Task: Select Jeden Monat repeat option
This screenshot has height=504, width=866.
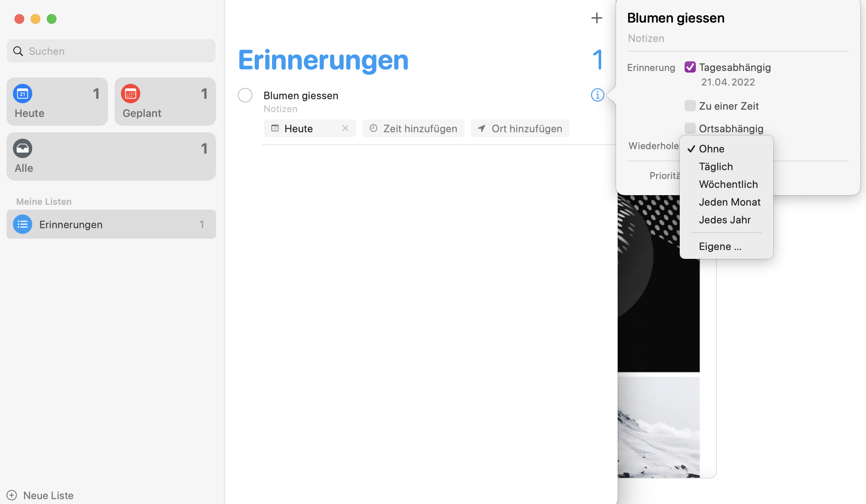Action: (x=729, y=202)
